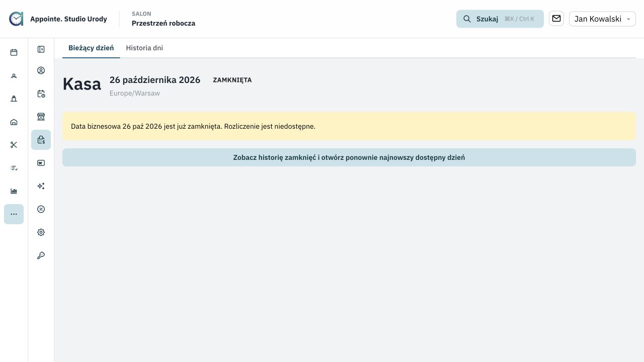The width and height of the screenshot is (644, 362).
Task: Open the Jan Kowalski user dropdown
Action: point(602,19)
